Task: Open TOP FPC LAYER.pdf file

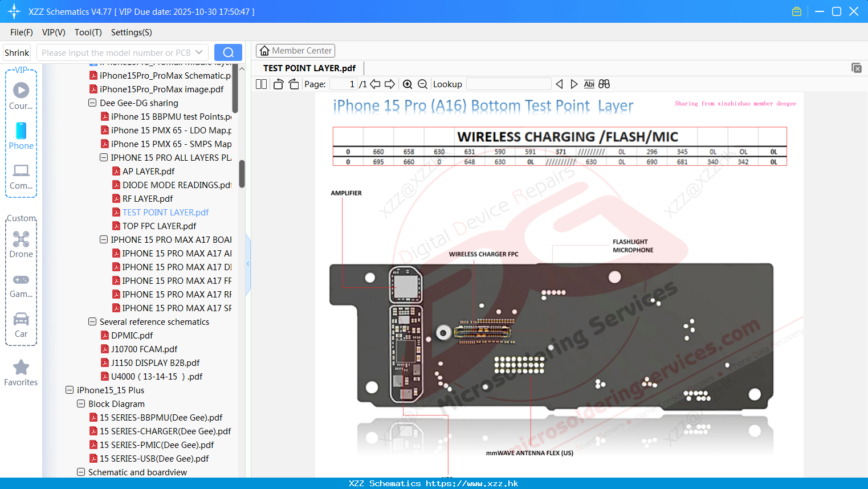Action: click(x=159, y=226)
